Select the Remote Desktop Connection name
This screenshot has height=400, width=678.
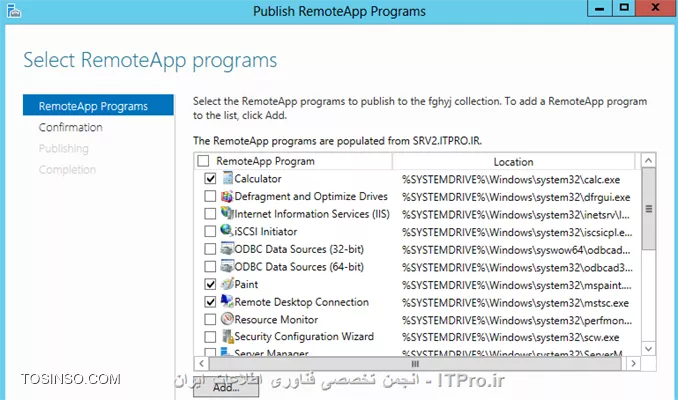[301, 302]
